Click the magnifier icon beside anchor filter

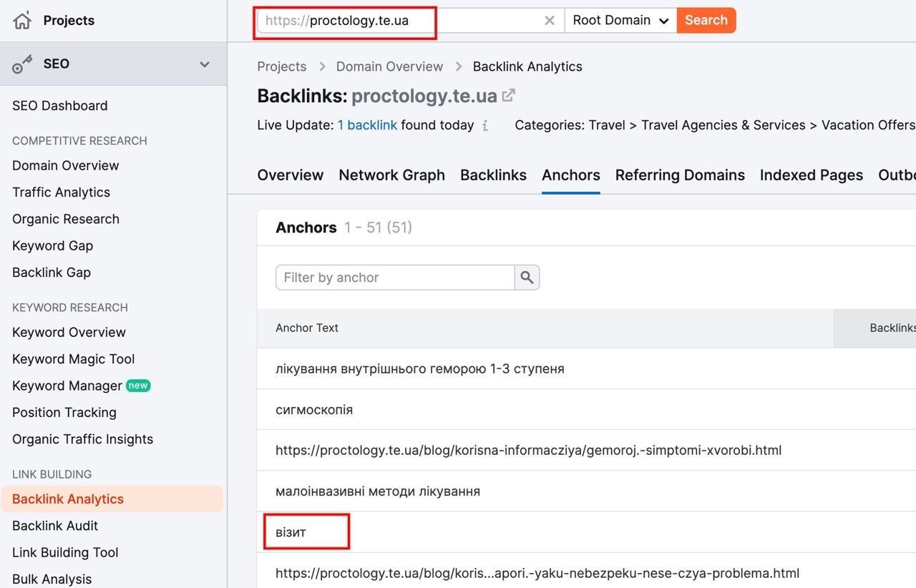(527, 278)
